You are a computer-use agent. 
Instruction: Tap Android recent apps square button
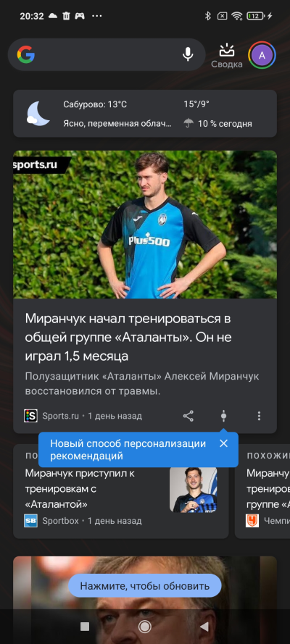(85, 627)
